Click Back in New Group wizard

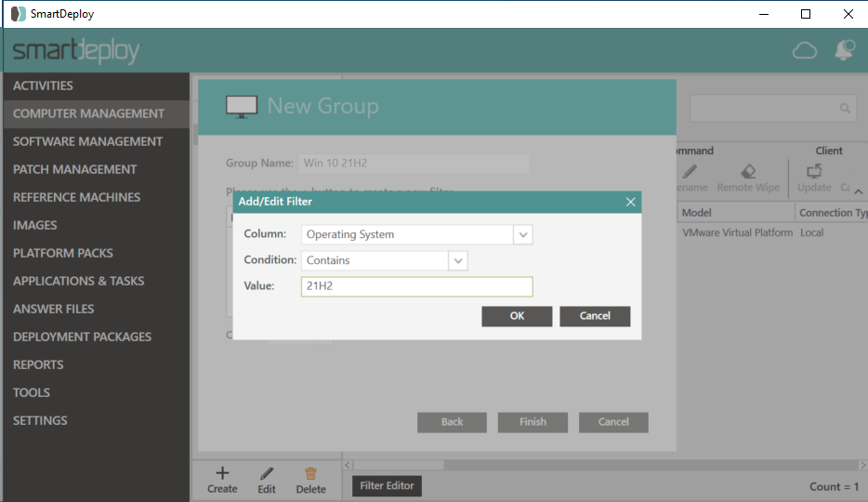[x=452, y=422]
